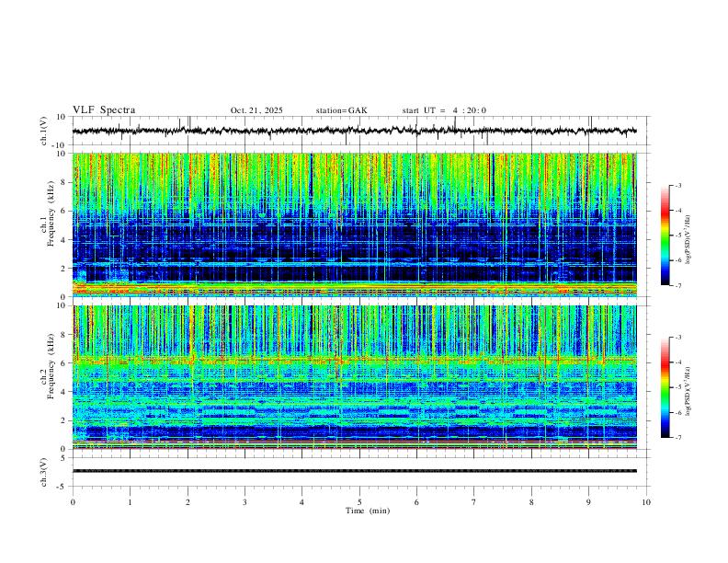
Task: Click the '-3' tick on the lower color bar
Action: pos(678,338)
